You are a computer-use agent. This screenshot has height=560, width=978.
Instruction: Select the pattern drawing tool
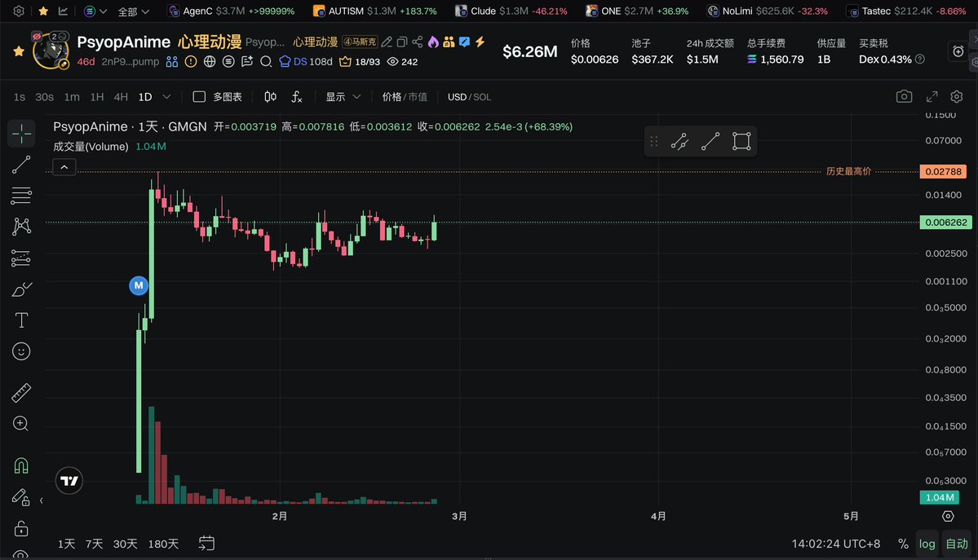click(21, 227)
